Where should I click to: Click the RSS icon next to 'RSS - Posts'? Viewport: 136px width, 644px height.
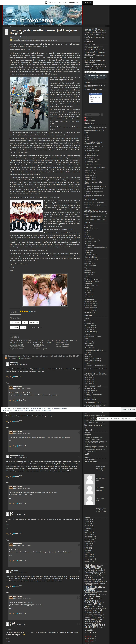[85, 118]
